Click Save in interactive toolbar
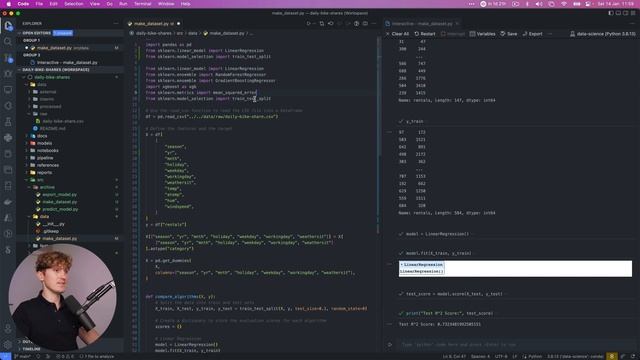This screenshot has height=360, width=640. pos(509,34)
